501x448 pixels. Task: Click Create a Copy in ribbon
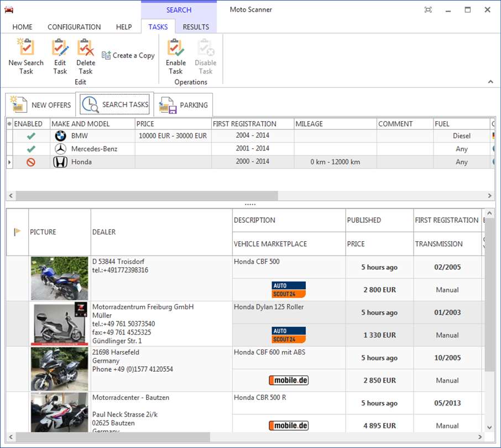128,55
